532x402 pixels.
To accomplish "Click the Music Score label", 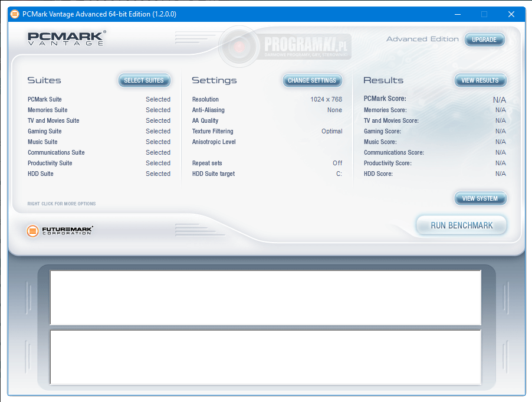I will pos(380,142).
